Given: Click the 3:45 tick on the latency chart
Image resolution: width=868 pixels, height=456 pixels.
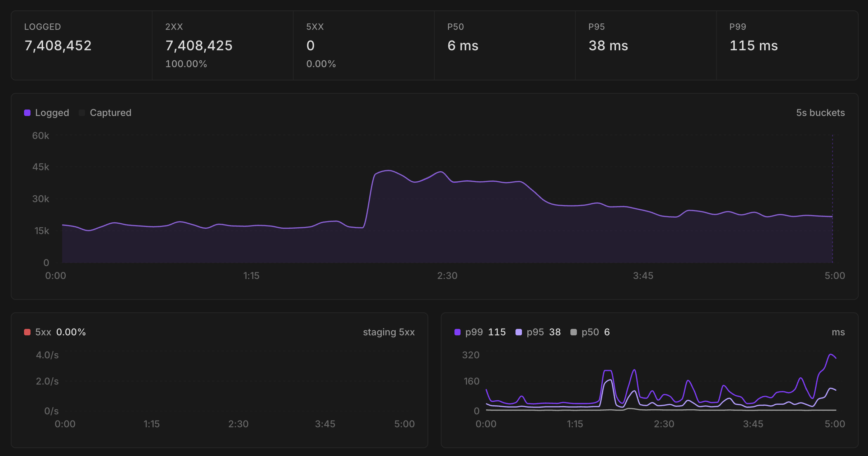Looking at the screenshot, I should click(753, 424).
